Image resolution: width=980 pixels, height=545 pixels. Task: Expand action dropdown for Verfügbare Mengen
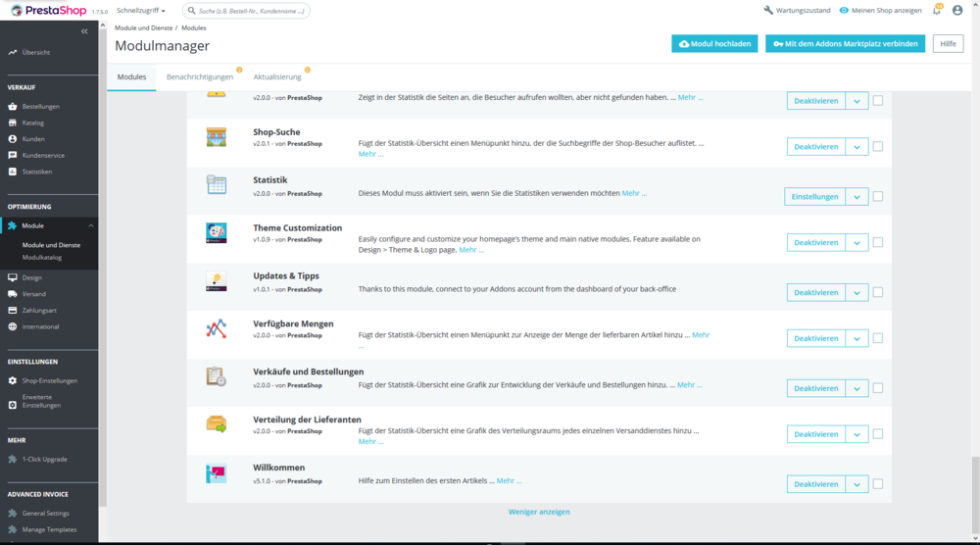click(857, 339)
